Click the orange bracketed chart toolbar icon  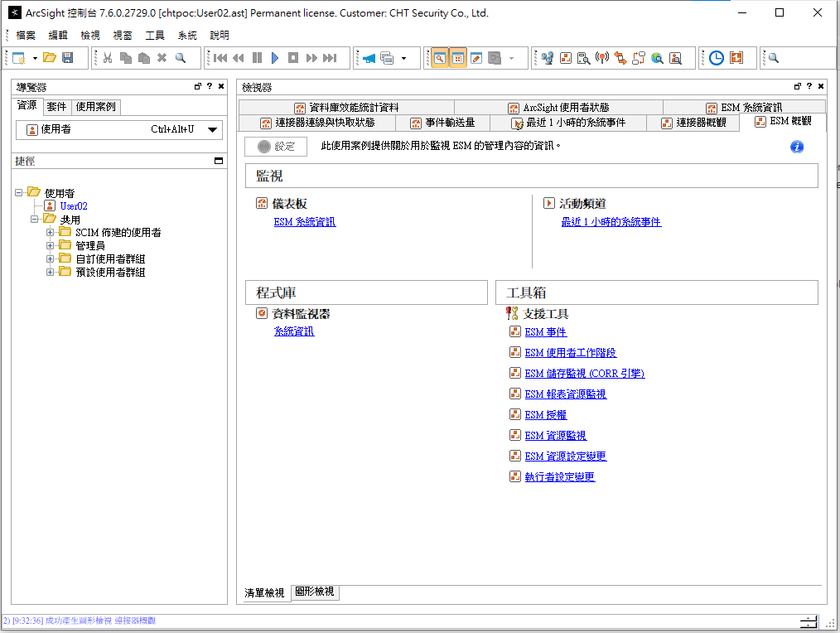coord(736,58)
